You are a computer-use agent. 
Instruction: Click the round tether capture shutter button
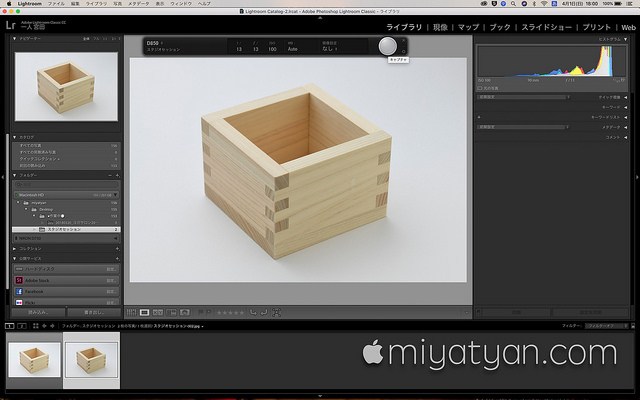pos(387,46)
